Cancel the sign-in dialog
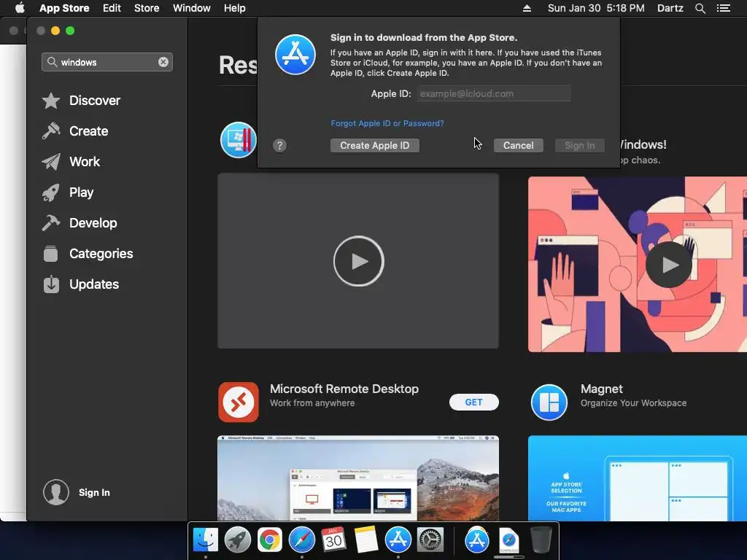Screen dimensions: 747x560 [x=519, y=145]
